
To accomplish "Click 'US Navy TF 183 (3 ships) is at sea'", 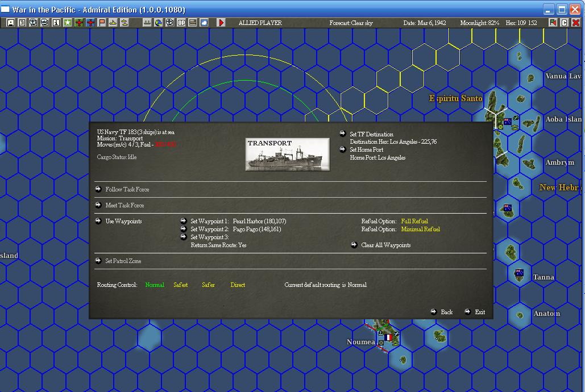I will tap(136, 132).
